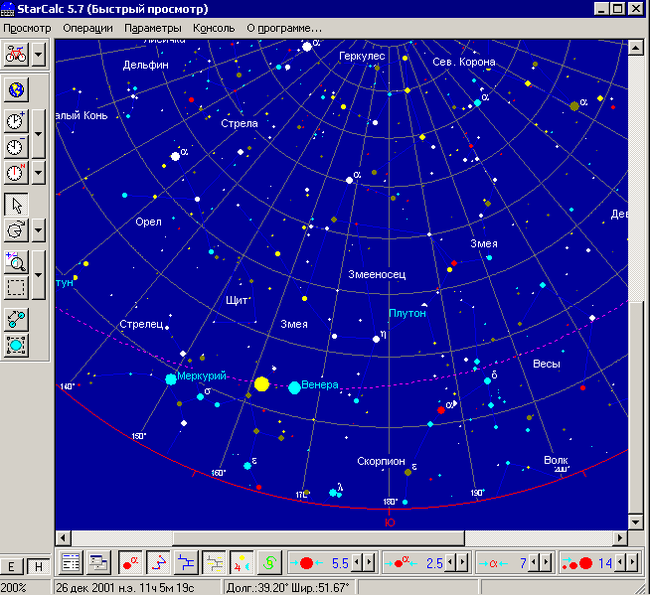Screen dimensions: 650x596
Task: Click the bicycle icon in the left toolbar
Action: pyautogui.click(x=16, y=54)
